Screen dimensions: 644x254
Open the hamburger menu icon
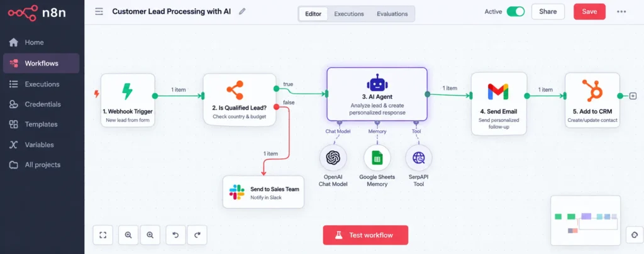99,11
